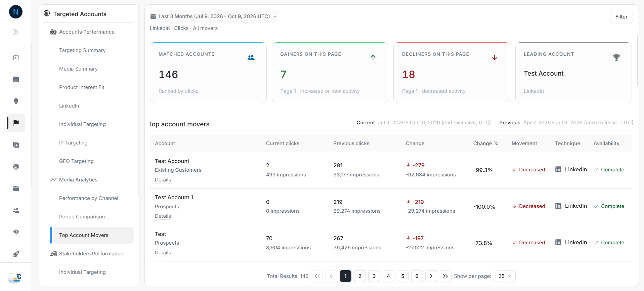Open the stacked plus icon in the left rail
The image size is (644, 291).
[x=16, y=145]
